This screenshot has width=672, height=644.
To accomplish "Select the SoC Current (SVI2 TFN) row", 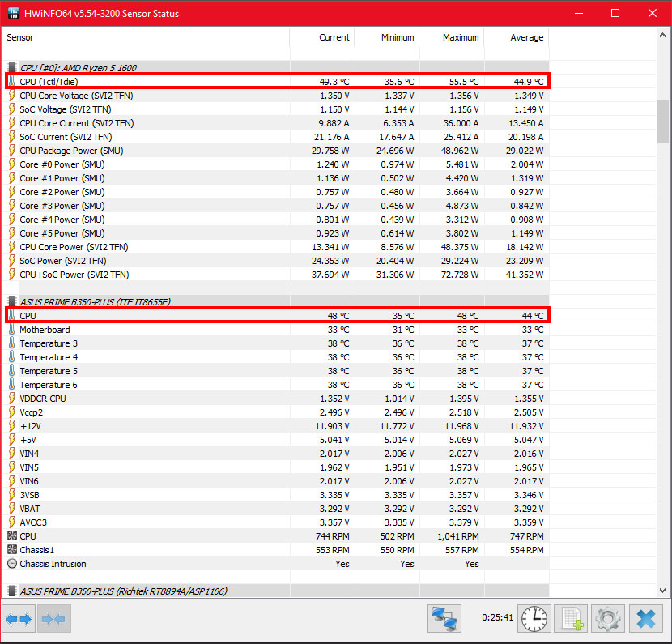I will coord(277,137).
